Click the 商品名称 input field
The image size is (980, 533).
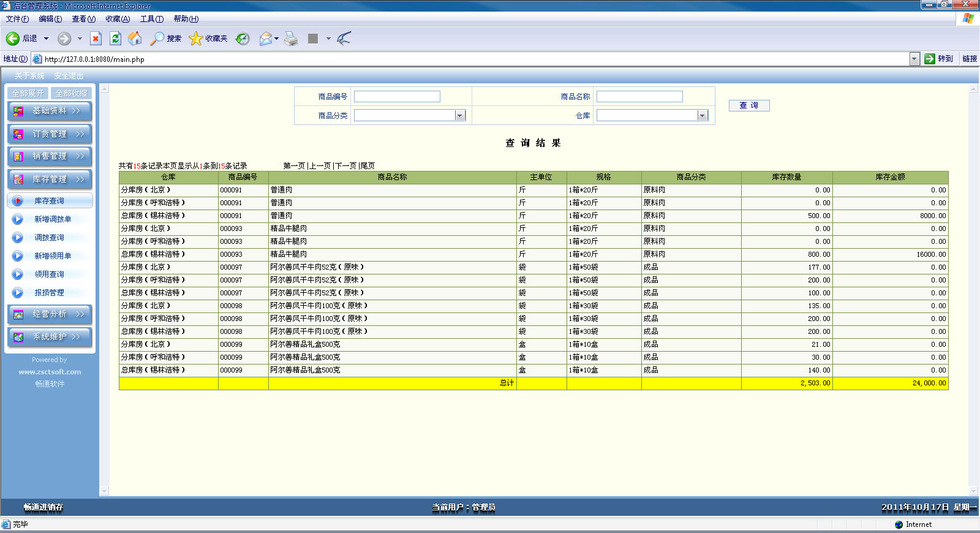639,97
